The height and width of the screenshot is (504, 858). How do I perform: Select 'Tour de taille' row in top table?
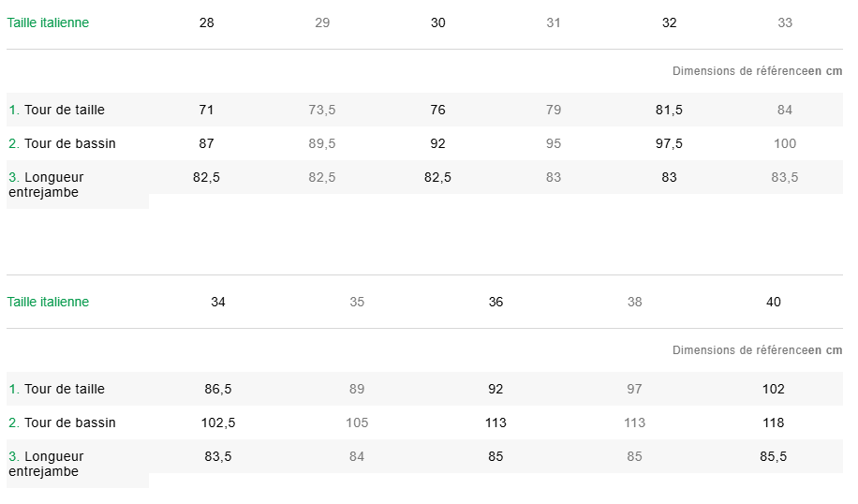(x=64, y=110)
